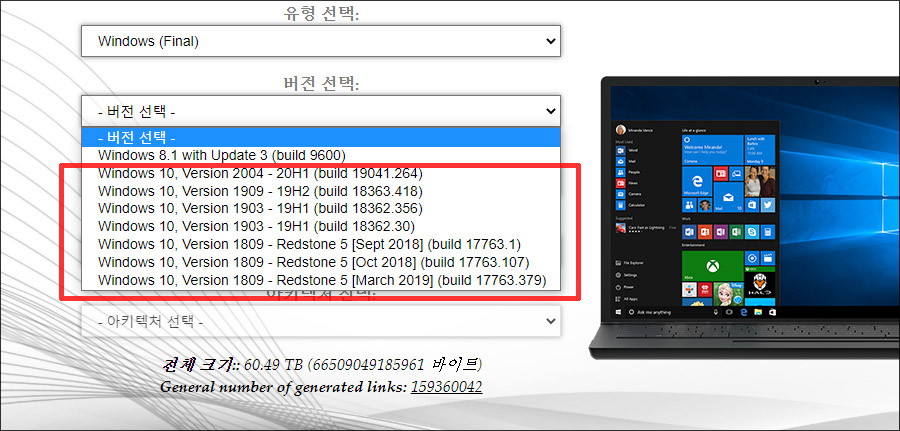Click the laptop Windows 10 promotional image
This screenshot has height=431, width=900.
tap(744, 218)
